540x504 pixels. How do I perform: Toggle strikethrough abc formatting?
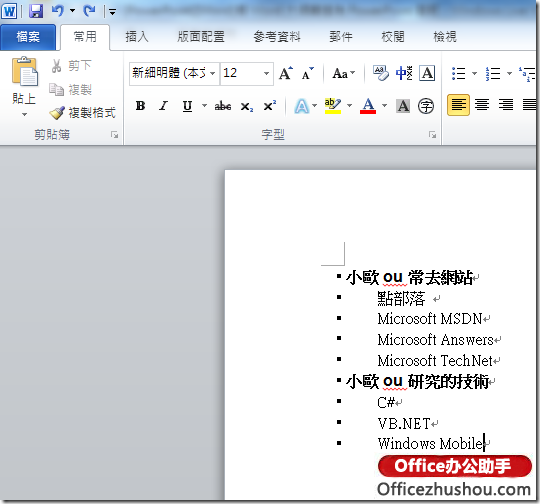pyautogui.click(x=222, y=106)
